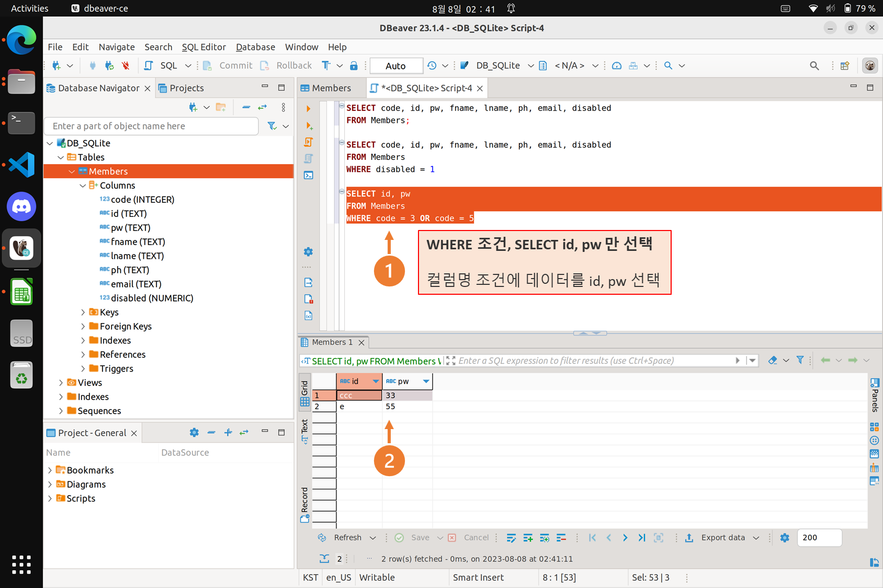Screen dimensions: 883x588
Task: Click create new folder icon in navigator
Action: (x=221, y=107)
